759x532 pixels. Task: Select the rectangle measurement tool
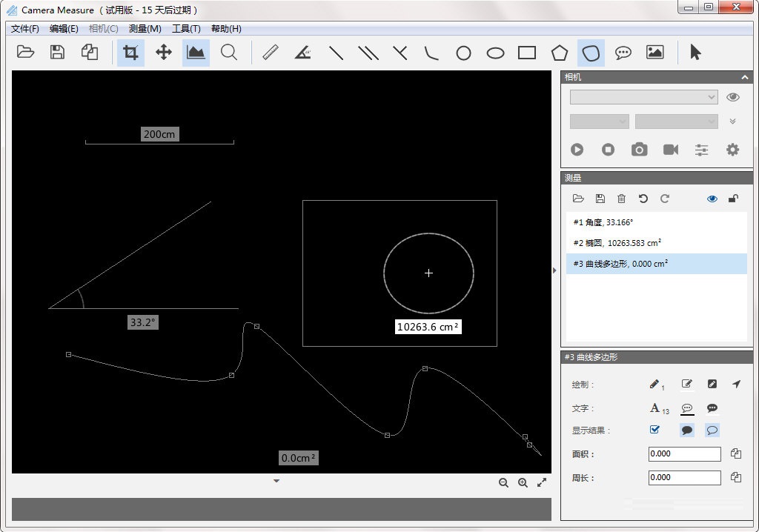[526, 52]
